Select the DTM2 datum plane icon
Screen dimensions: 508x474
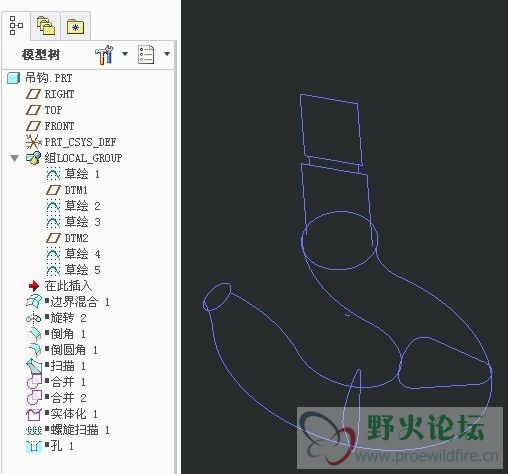[x=53, y=238]
